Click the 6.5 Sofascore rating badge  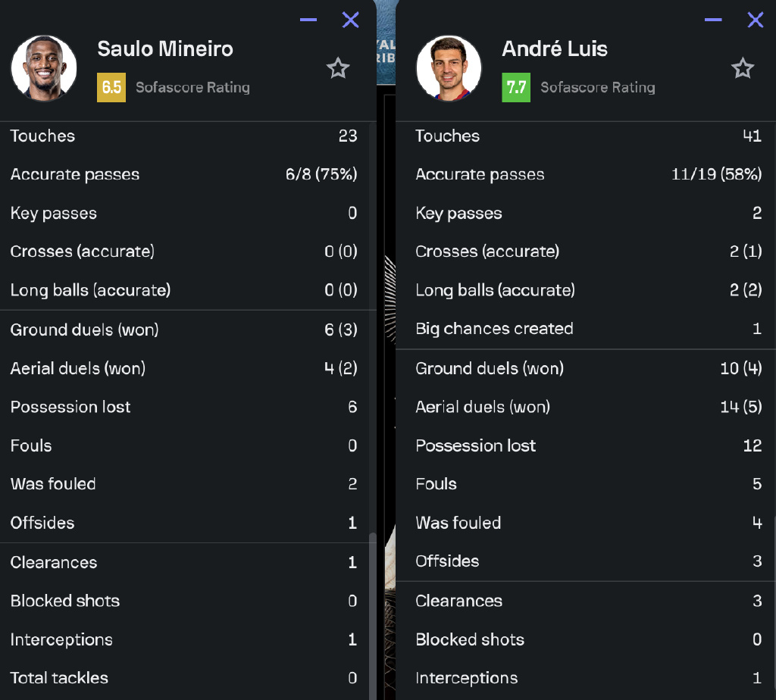coord(111,88)
